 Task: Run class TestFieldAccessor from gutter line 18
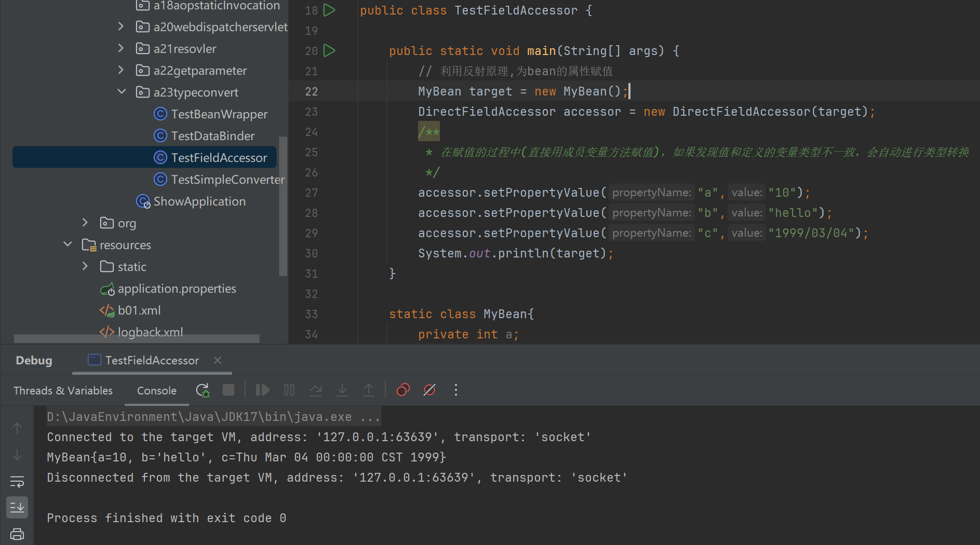pos(329,10)
